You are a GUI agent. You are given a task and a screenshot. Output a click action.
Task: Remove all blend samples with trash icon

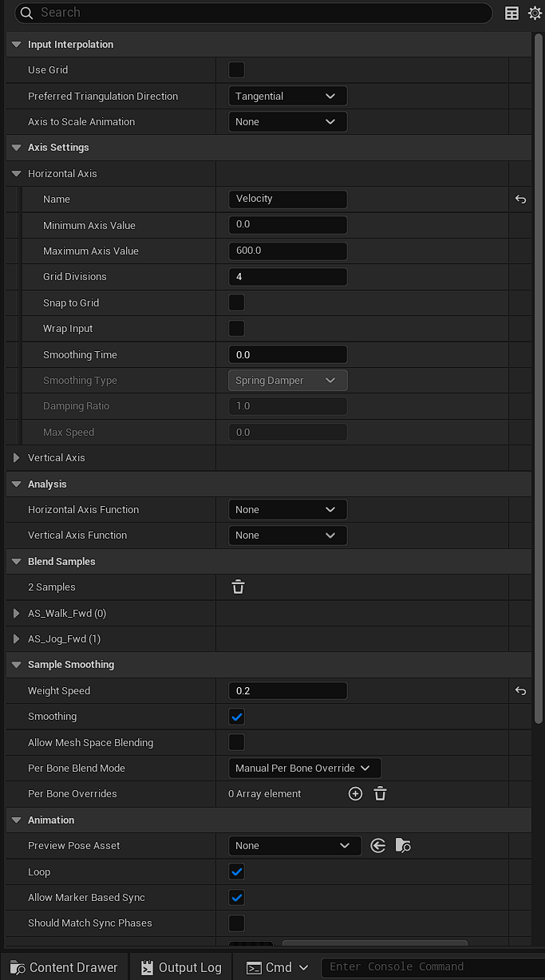[238, 587]
